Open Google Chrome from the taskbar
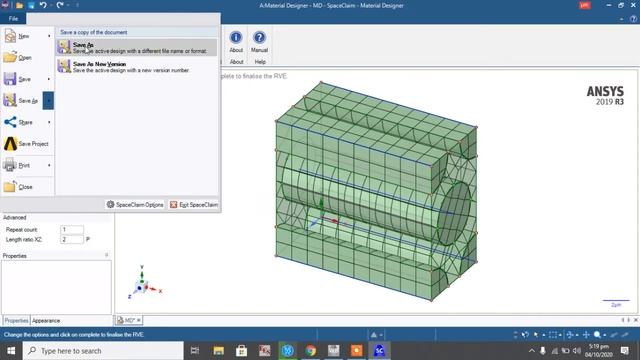The height and width of the screenshot is (360, 640). point(311,351)
